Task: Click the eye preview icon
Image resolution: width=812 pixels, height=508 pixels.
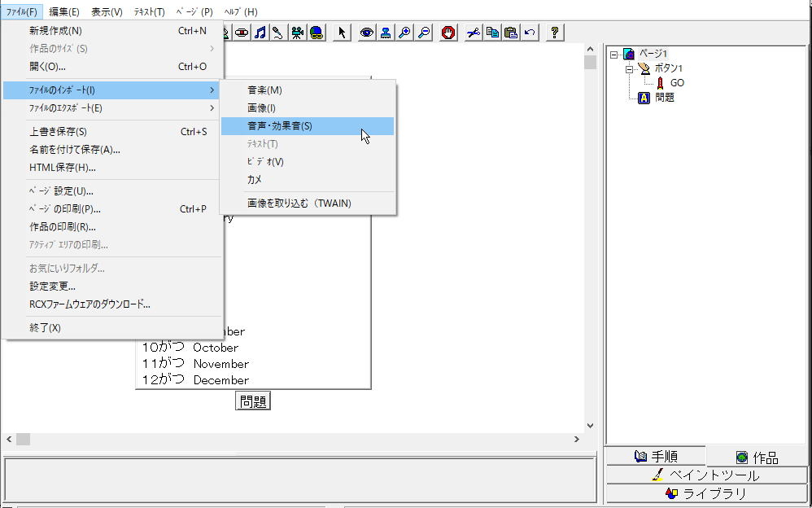Action: tap(367, 33)
